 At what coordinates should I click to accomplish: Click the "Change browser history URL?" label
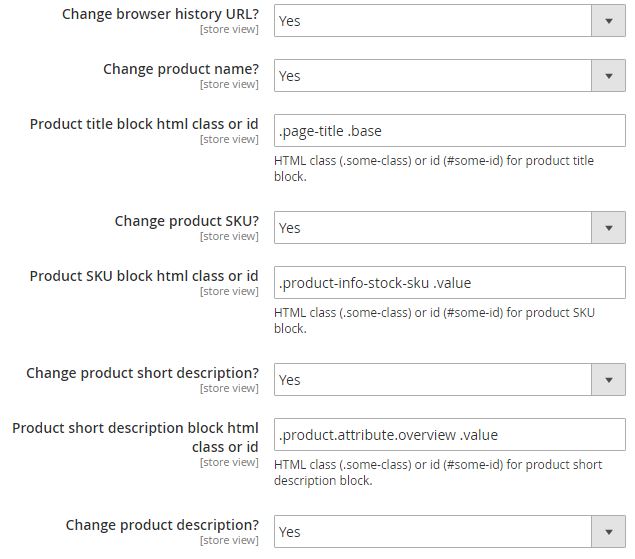coord(160,14)
